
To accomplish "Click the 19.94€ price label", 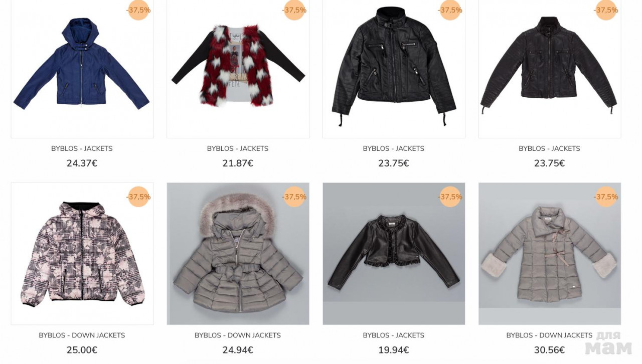I will [x=394, y=350].
